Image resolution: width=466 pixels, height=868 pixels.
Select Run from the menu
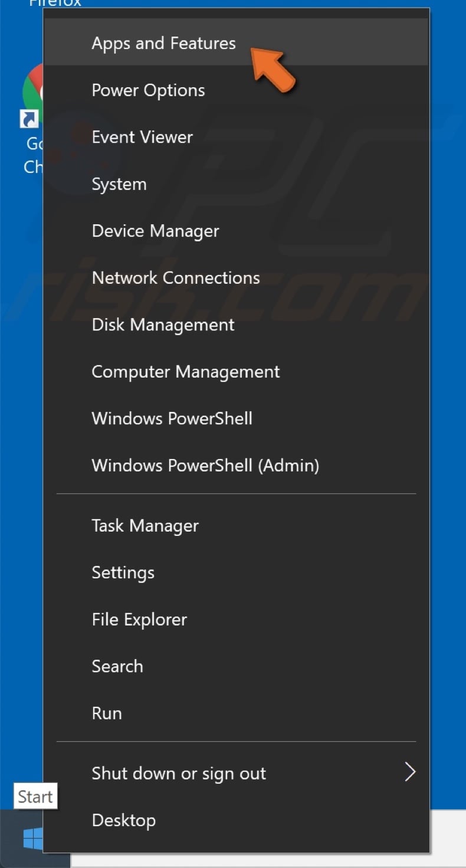[106, 713]
